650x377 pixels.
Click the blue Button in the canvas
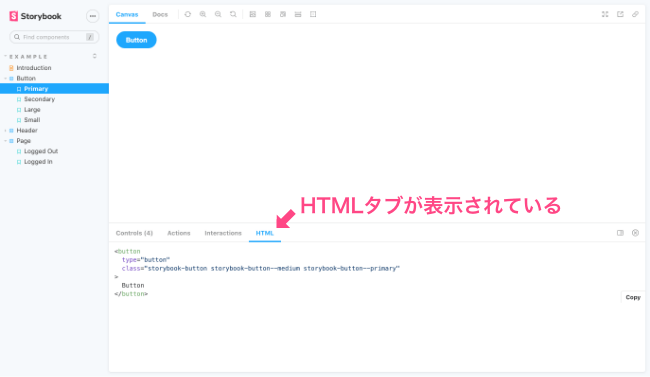pos(136,40)
